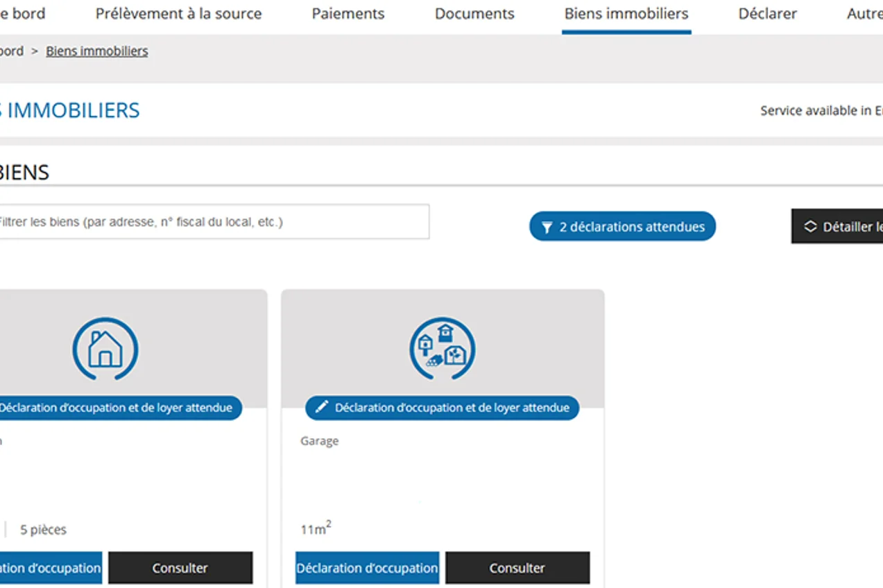
Task: Click the Biens immobiliers breadcrumb link
Action: [96, 51]
